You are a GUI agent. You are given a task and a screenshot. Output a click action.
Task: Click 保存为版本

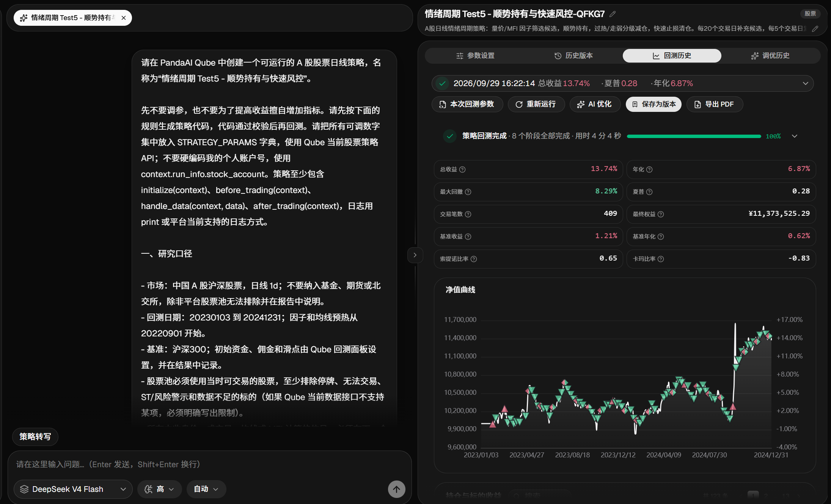pos(653,104)
